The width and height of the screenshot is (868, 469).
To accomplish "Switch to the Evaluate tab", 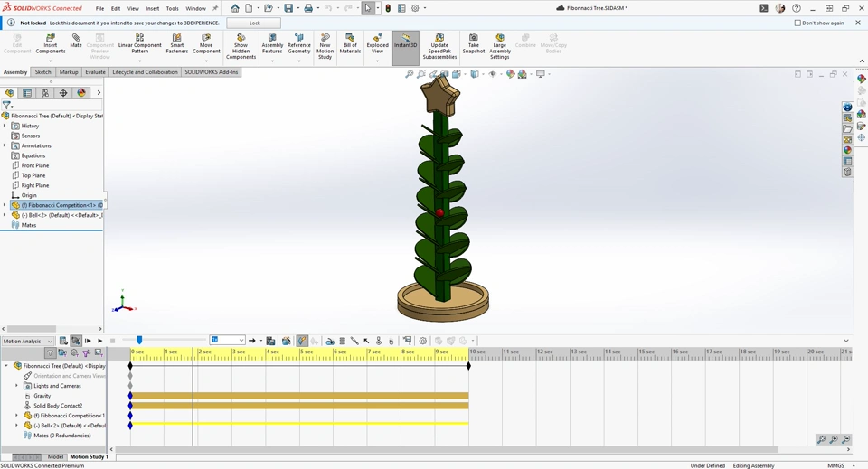I will click(x=95, y=72).
